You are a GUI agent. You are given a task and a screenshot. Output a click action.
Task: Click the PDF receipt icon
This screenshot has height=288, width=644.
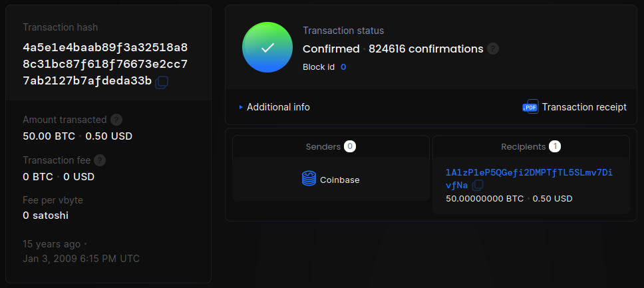[530, 107]
